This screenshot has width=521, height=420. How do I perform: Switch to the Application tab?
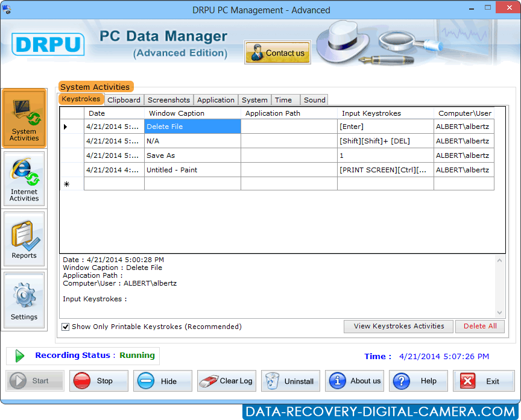[x=216, y=100]
